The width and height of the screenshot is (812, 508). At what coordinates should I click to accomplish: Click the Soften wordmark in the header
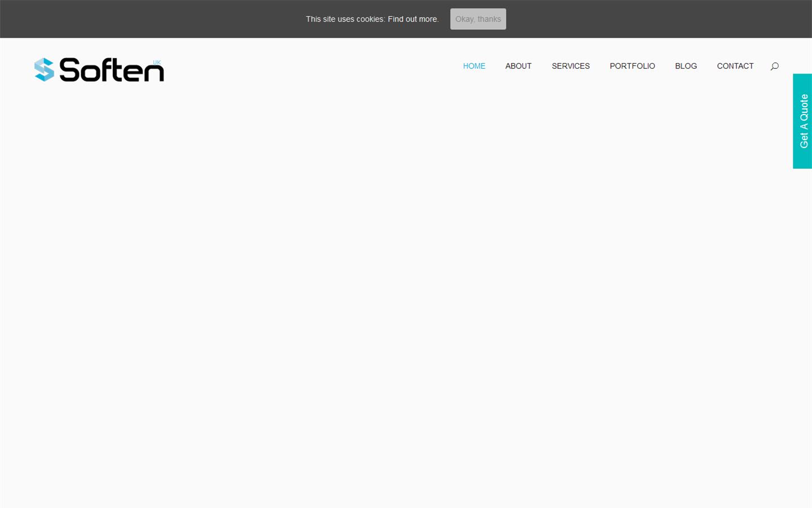coord(112,71)
